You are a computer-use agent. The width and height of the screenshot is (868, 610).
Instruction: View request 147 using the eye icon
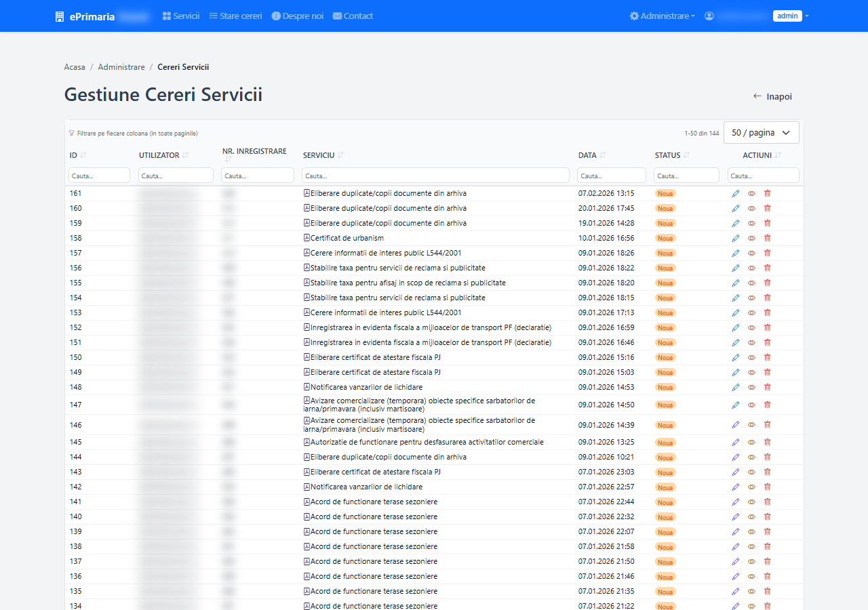tap(751, 405)
